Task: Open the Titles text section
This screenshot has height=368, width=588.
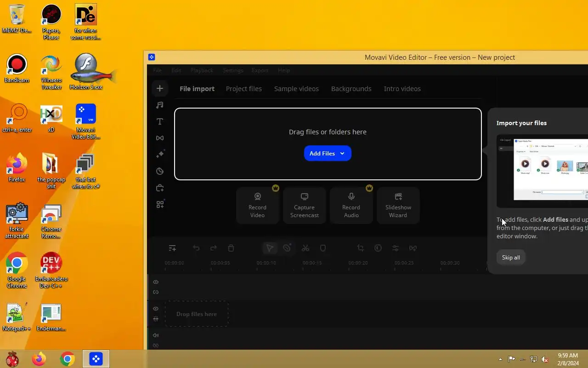Action: pos(160,121)
